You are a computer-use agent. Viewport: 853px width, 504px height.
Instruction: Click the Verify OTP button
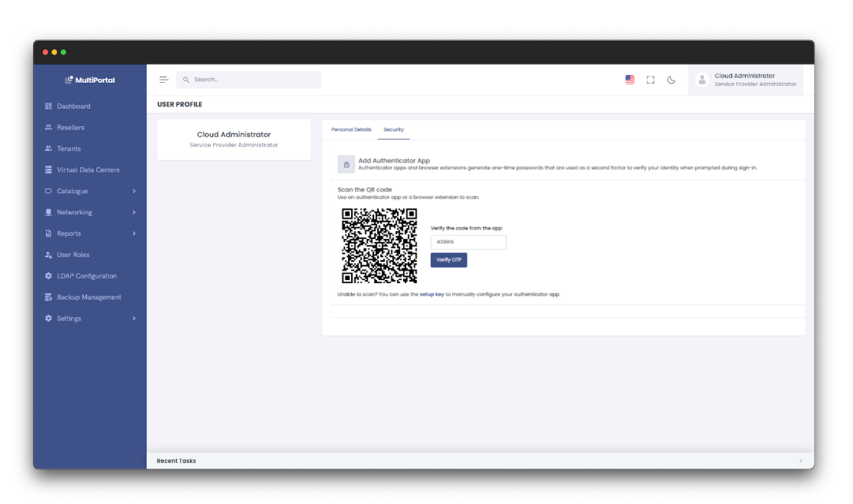click(x=448, y=259)
